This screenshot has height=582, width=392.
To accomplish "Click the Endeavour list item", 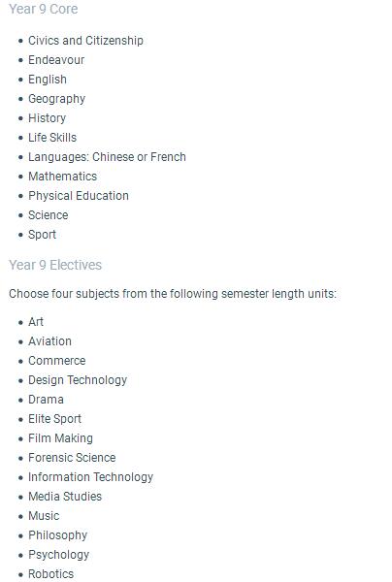I will click(x=56, y=60).
